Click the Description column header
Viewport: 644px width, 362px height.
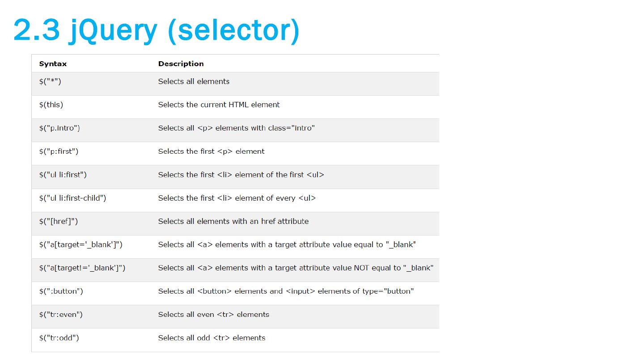[181, 64]
